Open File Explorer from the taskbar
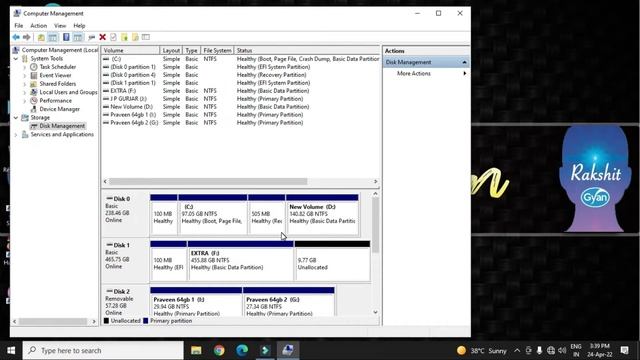 pyautogui.click(x=196, y=350)
